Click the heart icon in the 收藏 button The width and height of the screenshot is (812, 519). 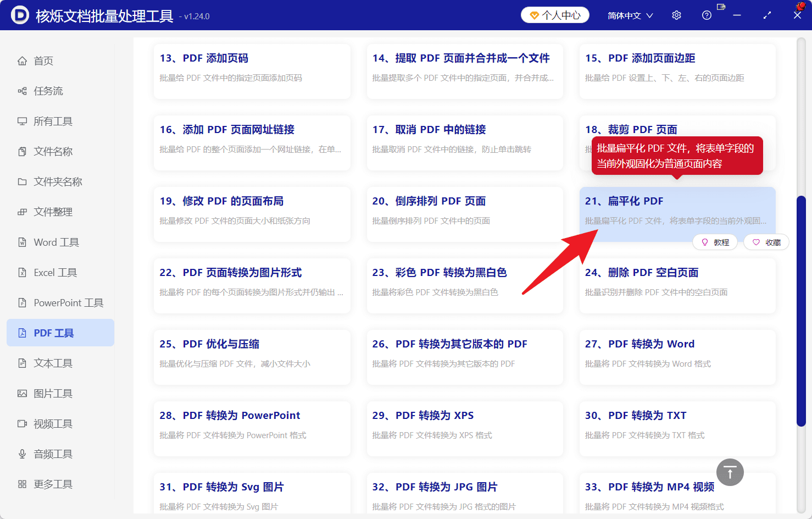pos(756,242)
